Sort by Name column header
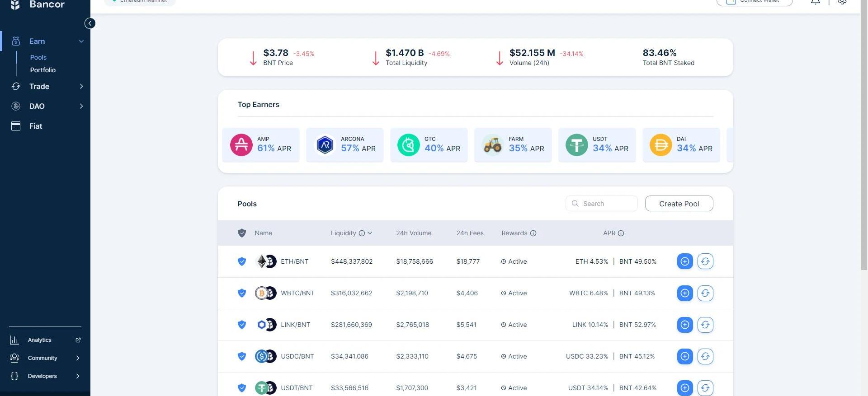This screenshot has height=396, width=868. [x=263, y=233]
